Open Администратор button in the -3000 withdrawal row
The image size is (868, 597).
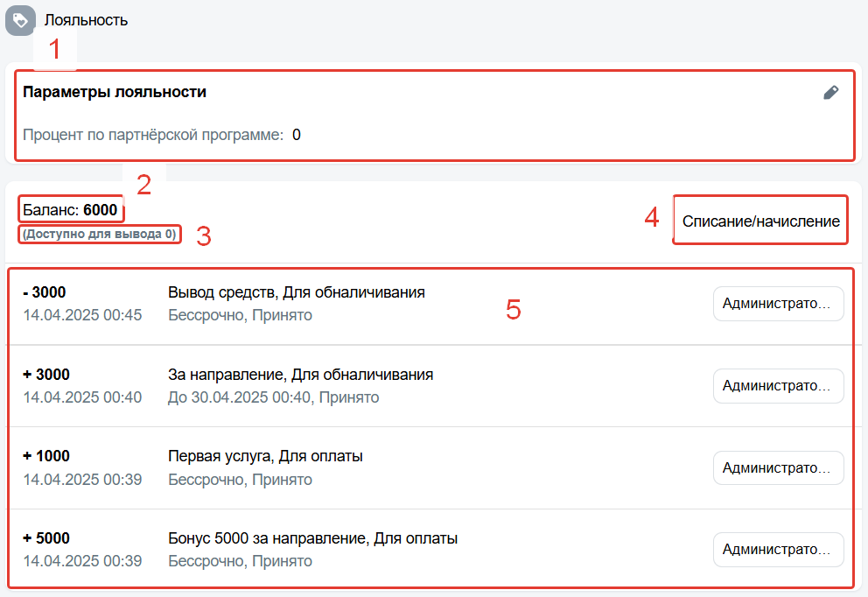point(779,304)
